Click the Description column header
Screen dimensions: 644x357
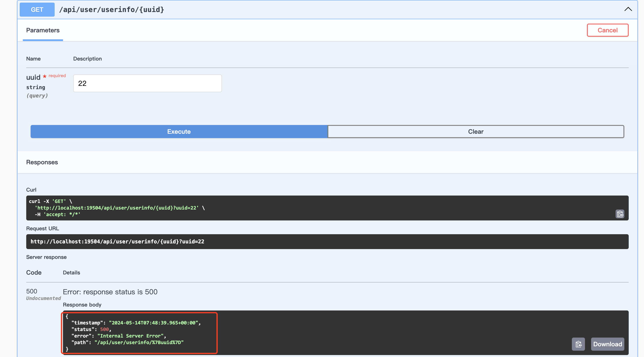point(87,59)
